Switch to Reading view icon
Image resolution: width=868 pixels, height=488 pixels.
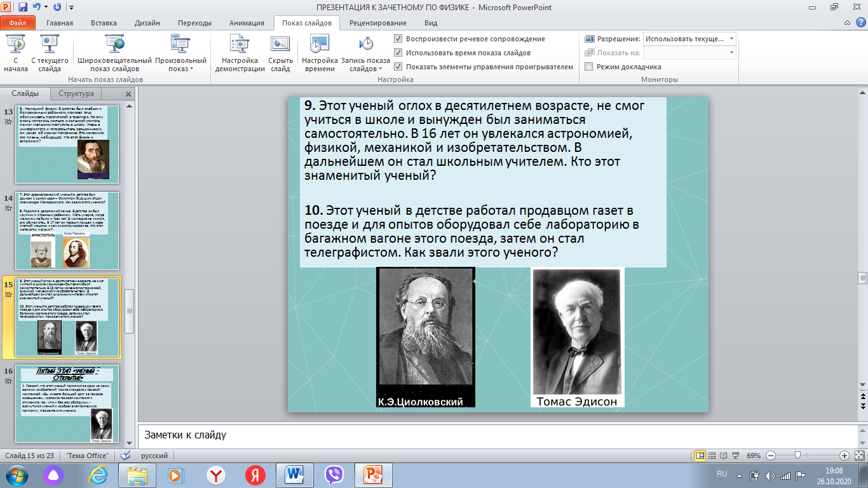(x=724, y=456)
